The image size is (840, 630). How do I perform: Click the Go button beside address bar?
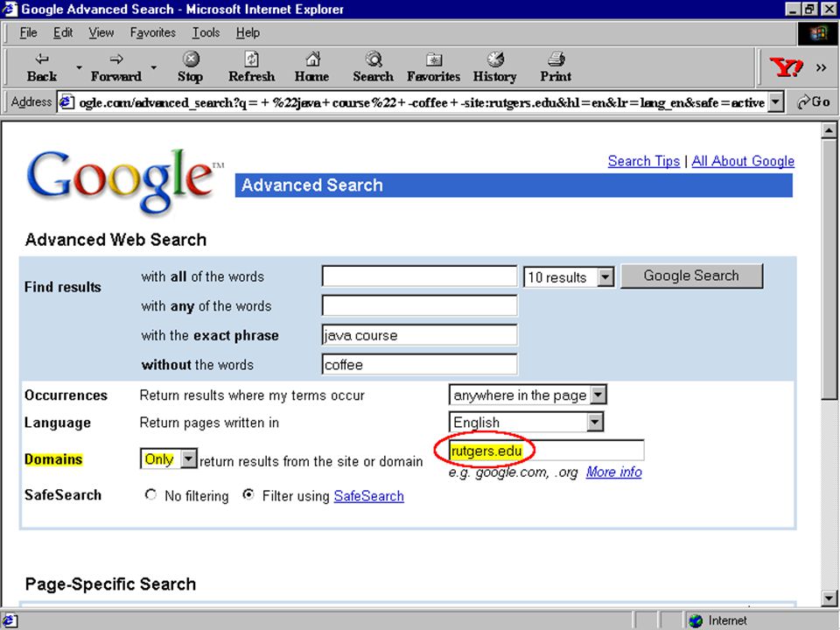814,101
